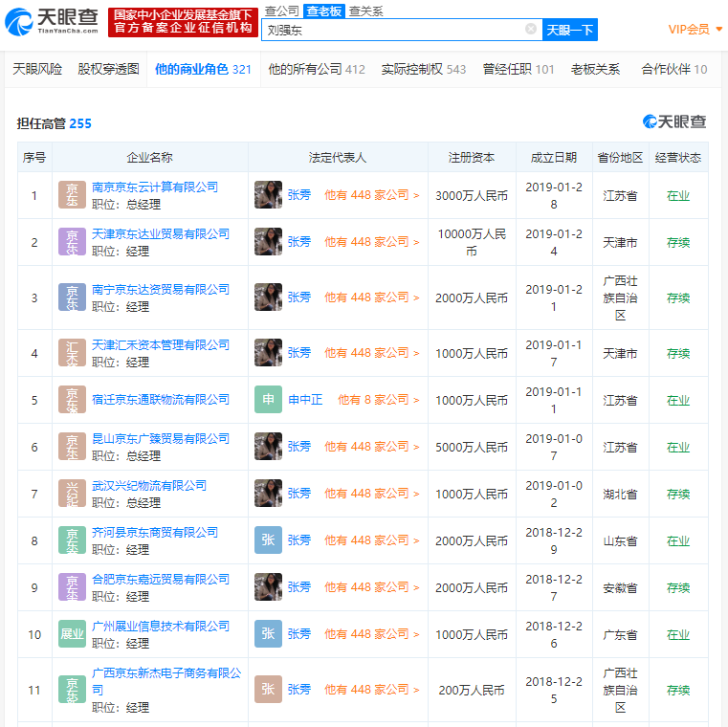Viewport: 728px width, 727px height.
Task: Click 张秀's photo in the 南宁京东达资贸易 row
Action: point(268,297)
